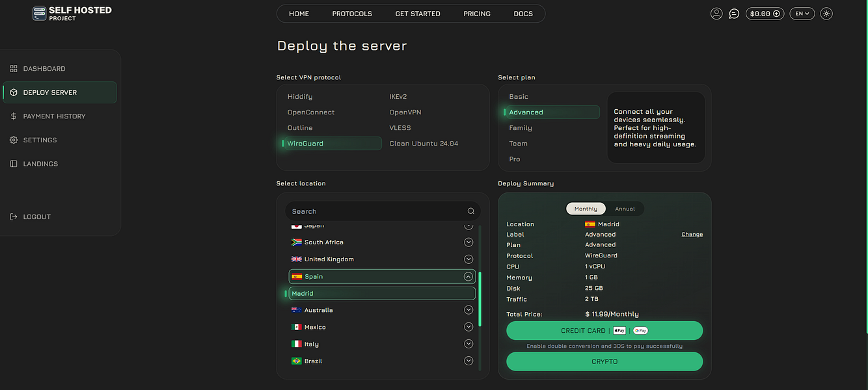Expand the Italy chevron
This screenshot has height=390, width=868.
468,344
